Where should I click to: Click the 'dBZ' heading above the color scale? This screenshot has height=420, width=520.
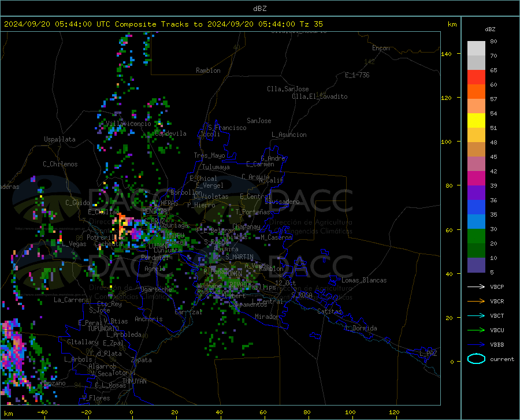point(490,29)
